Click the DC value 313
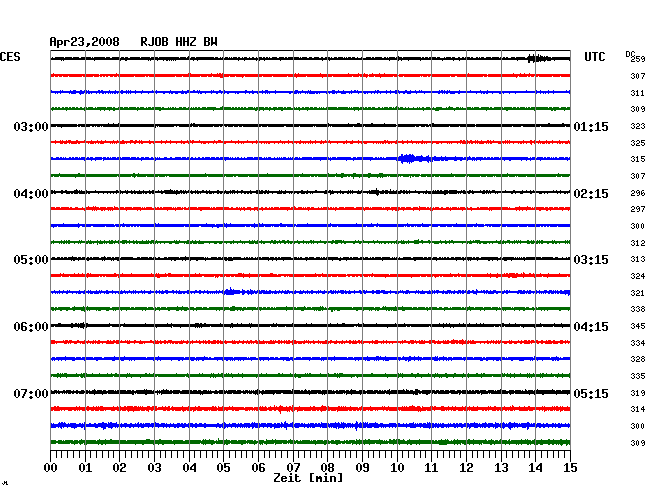650x494 pixels. click(638, 259)
